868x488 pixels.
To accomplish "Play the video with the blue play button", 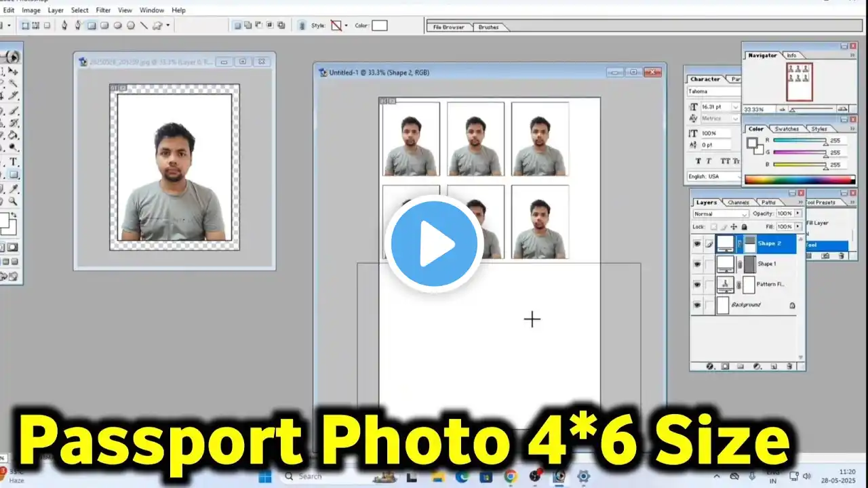I will coord(434,243).
